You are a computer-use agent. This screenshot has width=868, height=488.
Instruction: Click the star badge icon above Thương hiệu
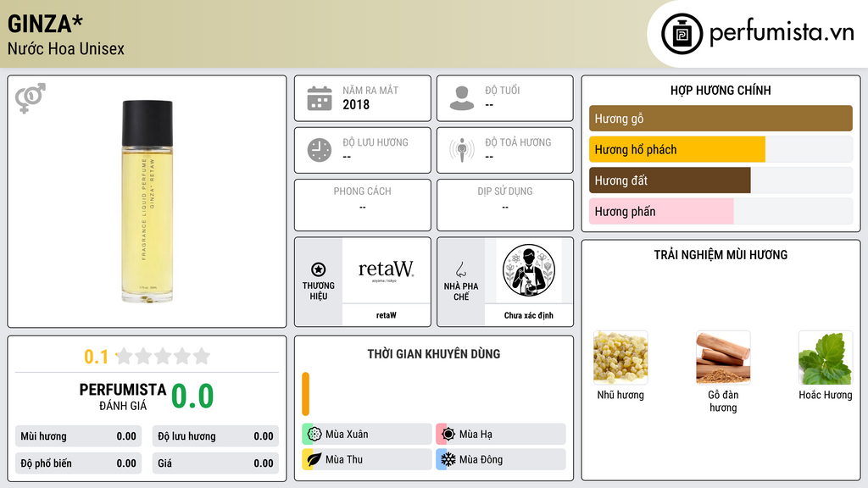[319, 269]
